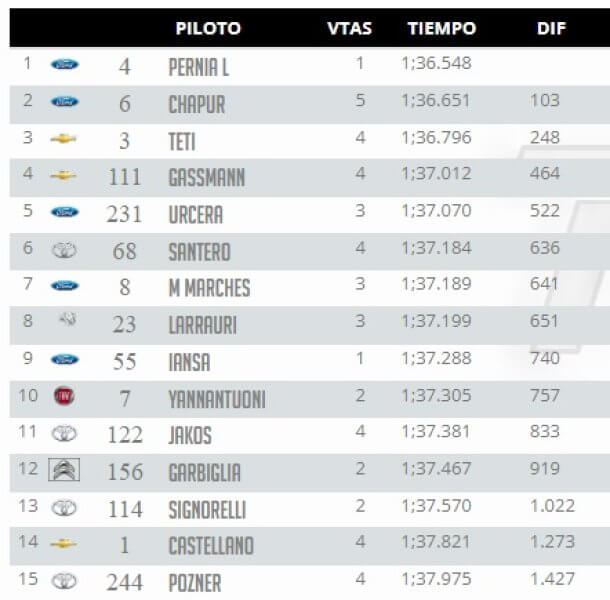
Task: Click the Ford logo beside Pernia L
Action: click(65, 64)
